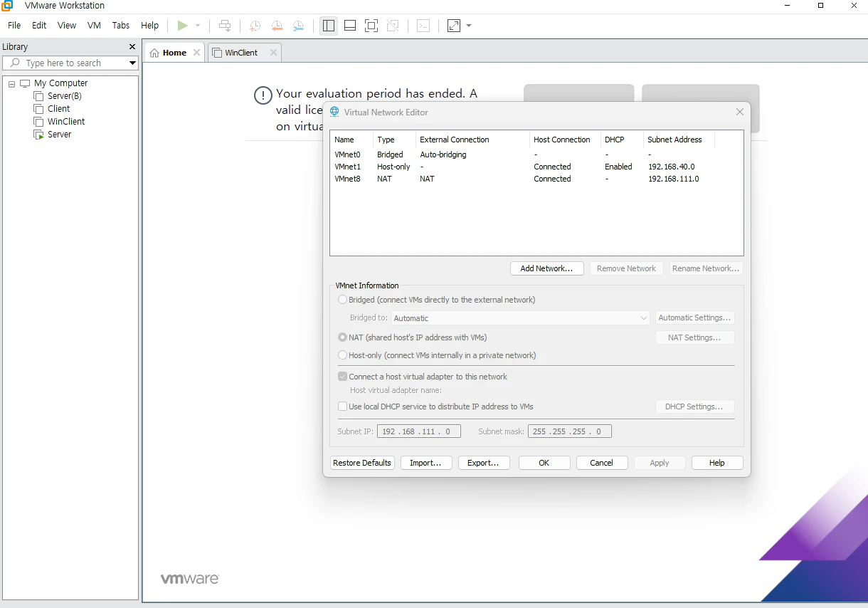Close the Library panel with X
Screen dimensions: 868x608
[x=132, y=47]
